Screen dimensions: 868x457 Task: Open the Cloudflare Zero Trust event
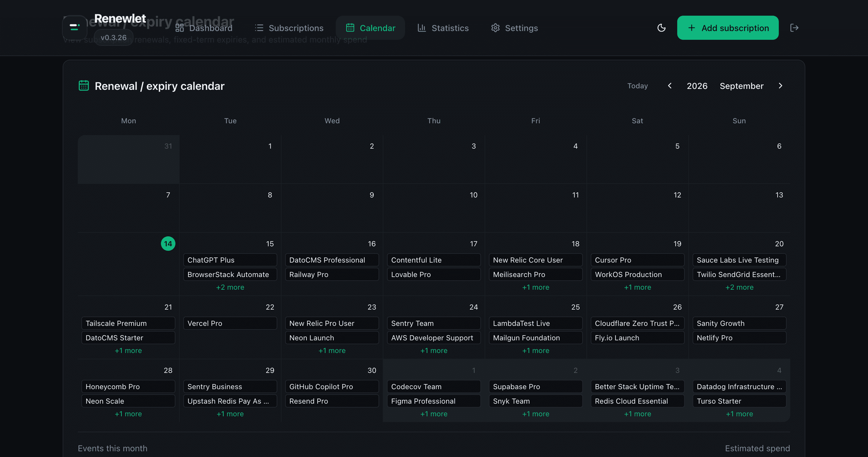pos(637,323)
